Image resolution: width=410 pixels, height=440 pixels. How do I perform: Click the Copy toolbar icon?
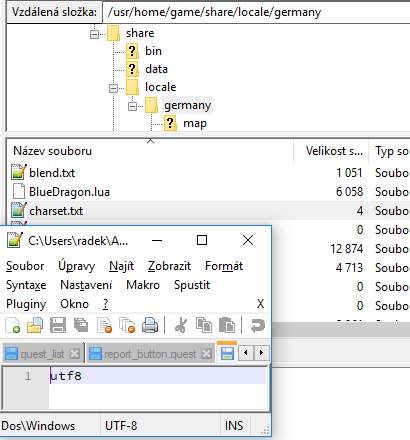coord(203,325)
